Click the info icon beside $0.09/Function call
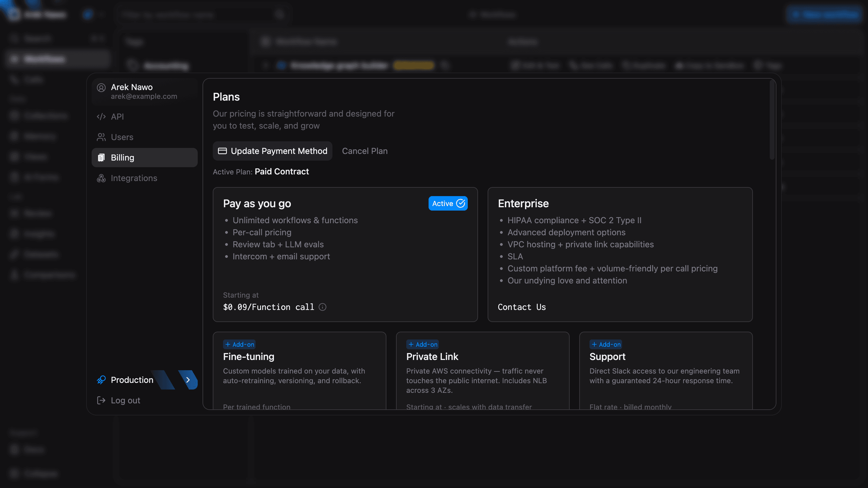The height and width of the screenshot is (488, 868). [322, 307]
